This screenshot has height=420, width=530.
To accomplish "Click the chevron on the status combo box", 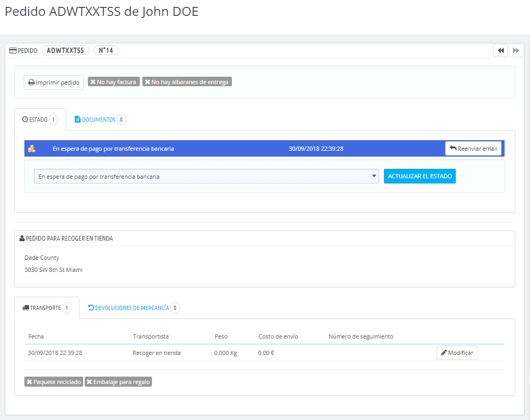I will pos(374,175).
